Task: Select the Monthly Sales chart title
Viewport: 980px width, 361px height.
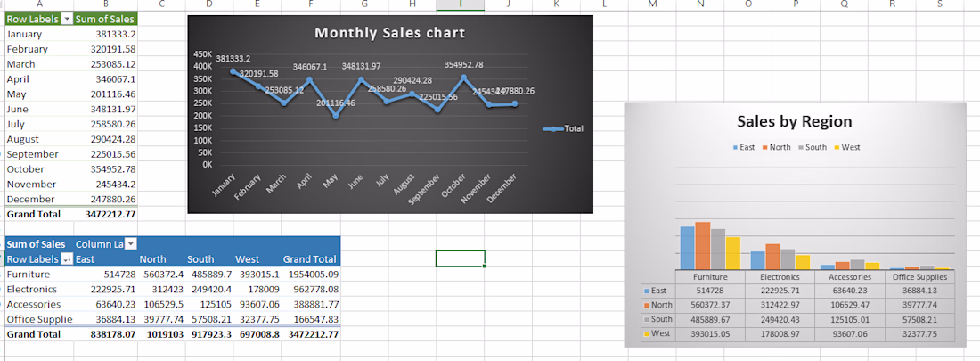Action: tap(390, 32)
